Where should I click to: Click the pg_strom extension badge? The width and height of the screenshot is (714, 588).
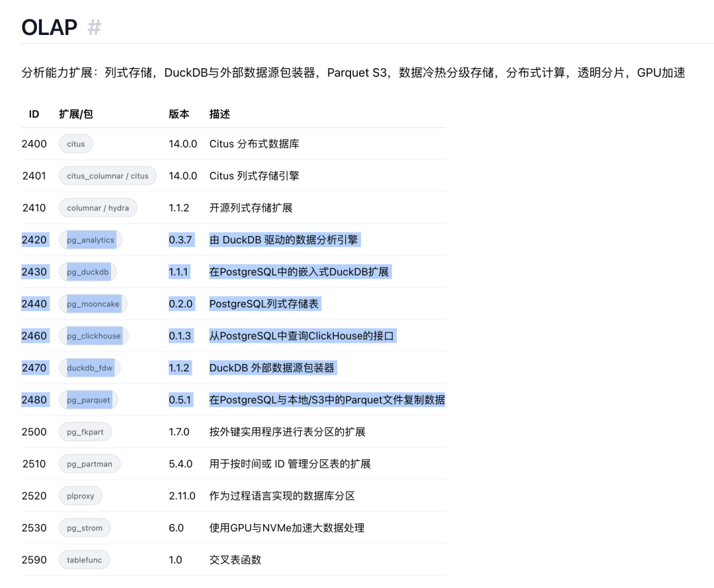85,528
